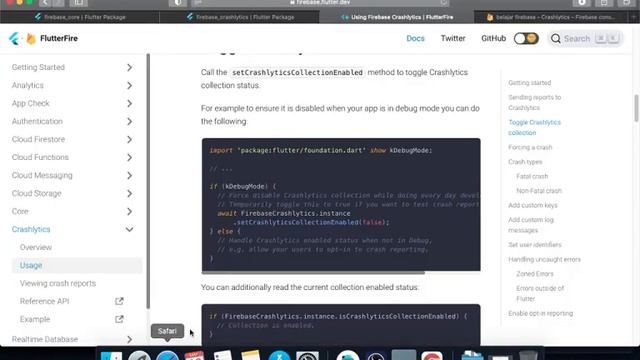Image resolution: width=640 pixels, height=360 pixels.
Task: Jump to Enable opt-in reporting section
Action: (x=541, y=313)
